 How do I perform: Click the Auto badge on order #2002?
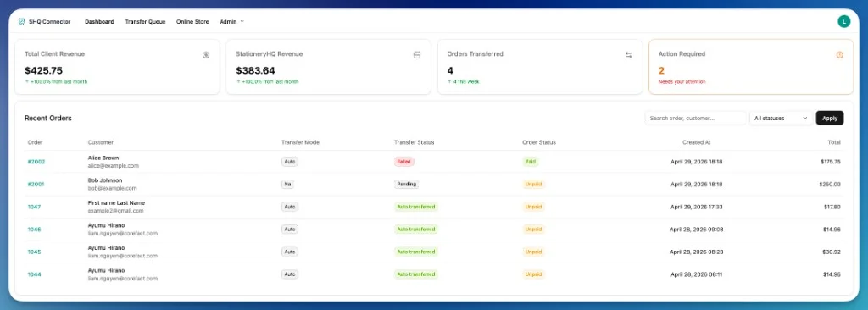[x=290, y=162]
